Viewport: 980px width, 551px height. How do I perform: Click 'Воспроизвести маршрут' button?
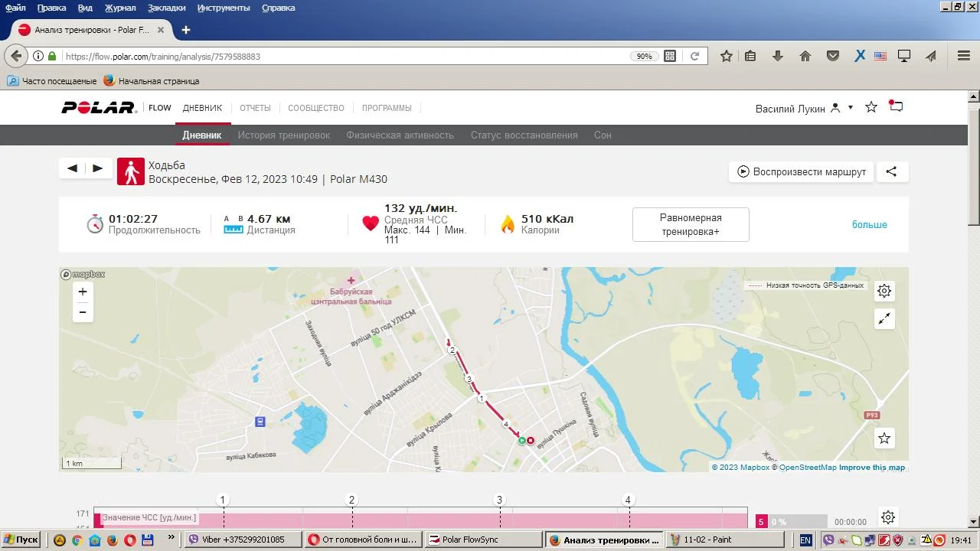point(801,171)
